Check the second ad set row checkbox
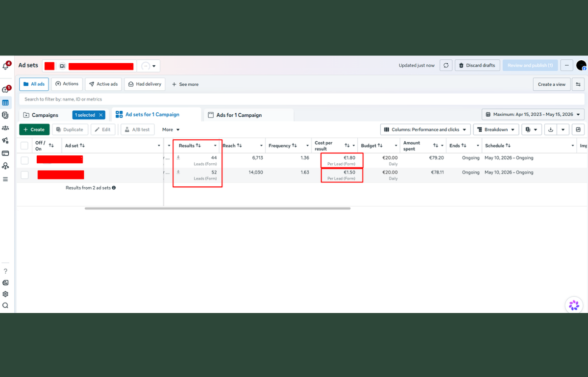The image size is (588, 377). tap(24, 175)
